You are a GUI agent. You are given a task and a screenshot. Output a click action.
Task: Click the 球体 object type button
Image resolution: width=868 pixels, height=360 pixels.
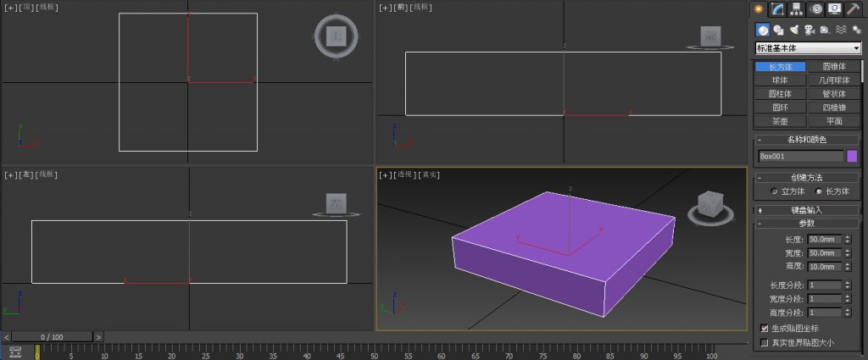(x=781, y=80)
